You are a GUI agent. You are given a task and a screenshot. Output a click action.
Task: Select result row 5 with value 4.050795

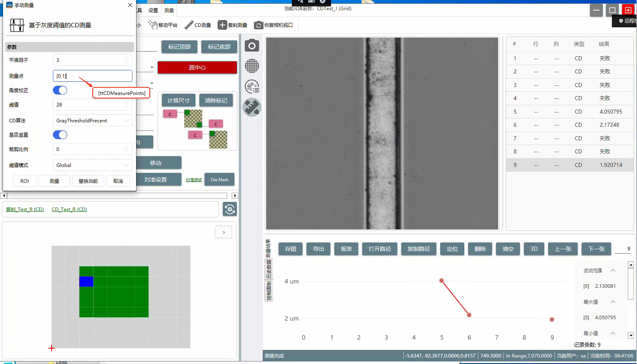click(x=570, y=112)
